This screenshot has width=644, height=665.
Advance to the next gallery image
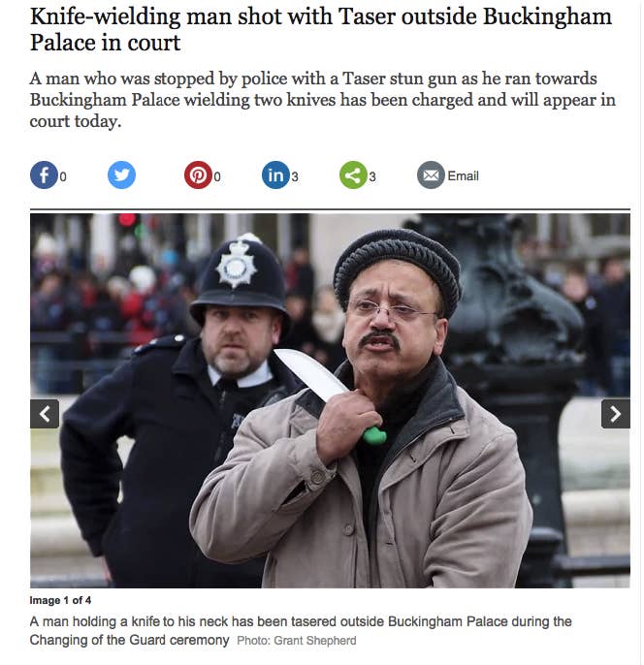point(616,414)
